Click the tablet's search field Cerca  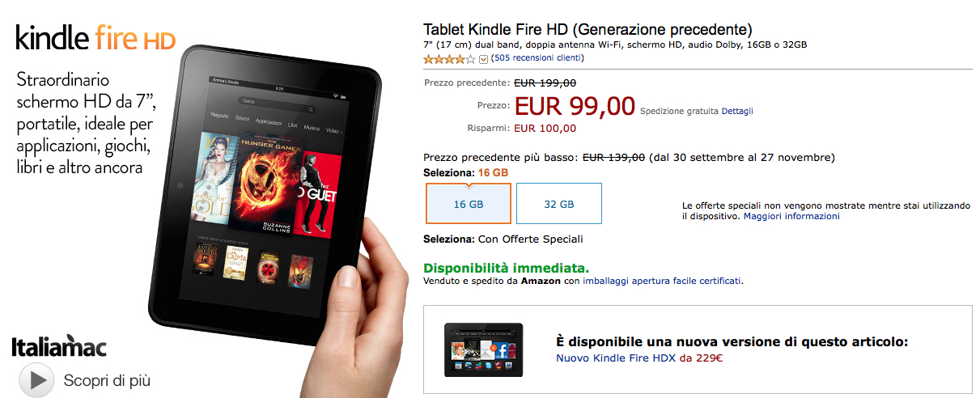point(274,101)
